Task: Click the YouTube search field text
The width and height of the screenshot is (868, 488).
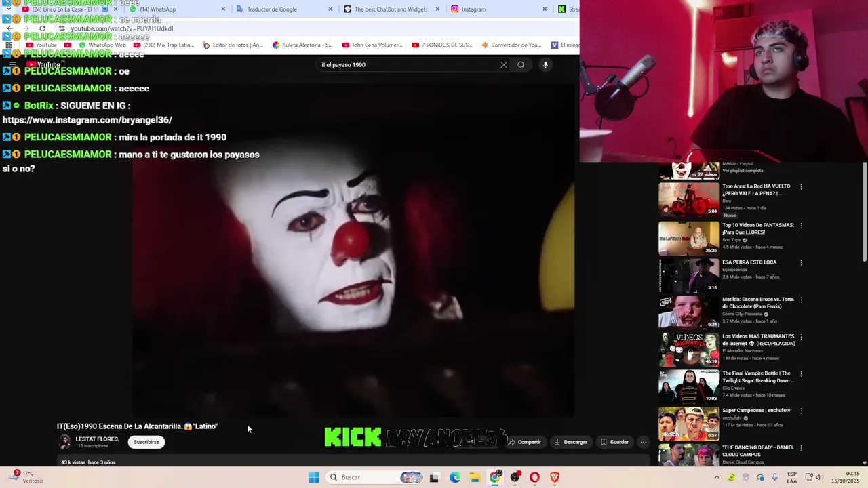Action: (x=343, y=65)
